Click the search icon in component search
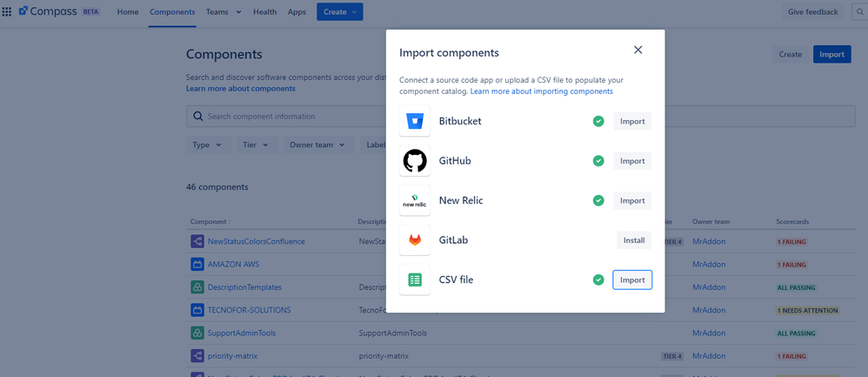Viewport: 868px width, 377px height. click(198, 117)
